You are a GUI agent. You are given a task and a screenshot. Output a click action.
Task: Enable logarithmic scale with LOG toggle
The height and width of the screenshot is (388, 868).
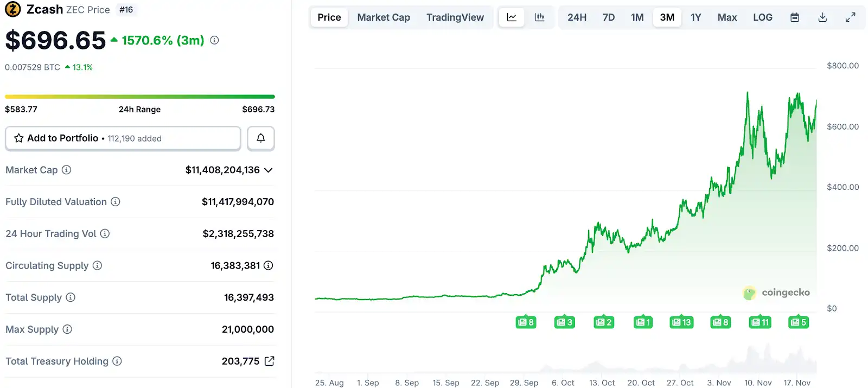[763, 17]
